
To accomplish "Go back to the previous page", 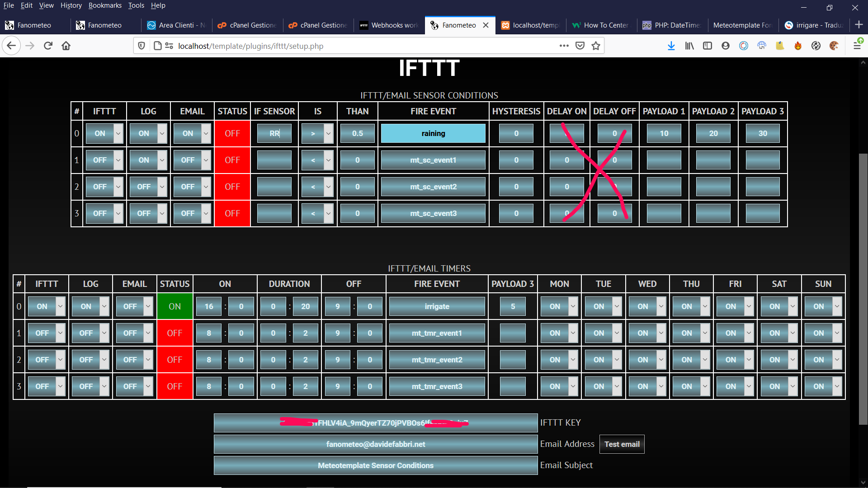I will (12, 46).
